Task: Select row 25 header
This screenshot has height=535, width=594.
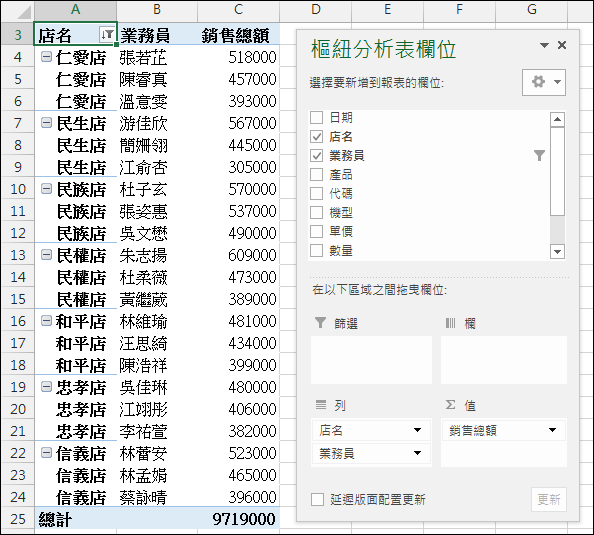Action: (x=18, y=519)
